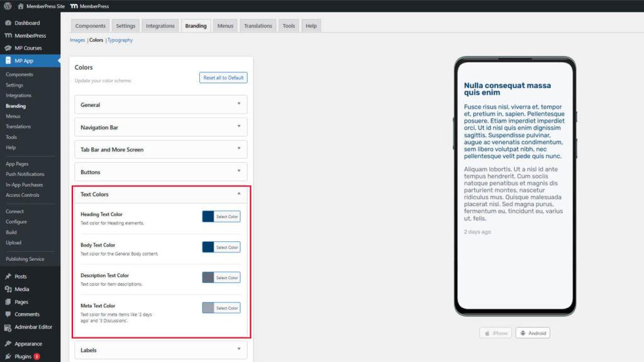Image resolution: width=644 pixels, height=362 pixels.
Task: Open MP Courses from the sidebar
Action: pos(27,48)
